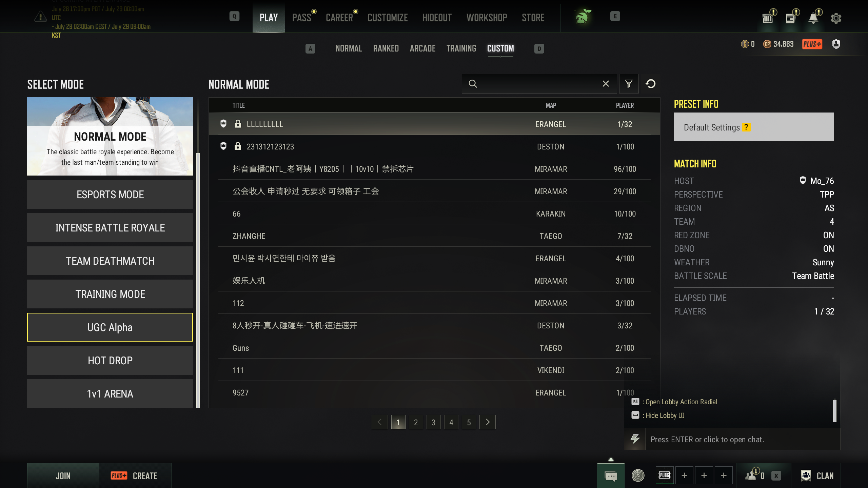Viewport: 868px width, 488px height.
Task: Click the lock icon on 231312123123 match
Action: coord(238,146)
